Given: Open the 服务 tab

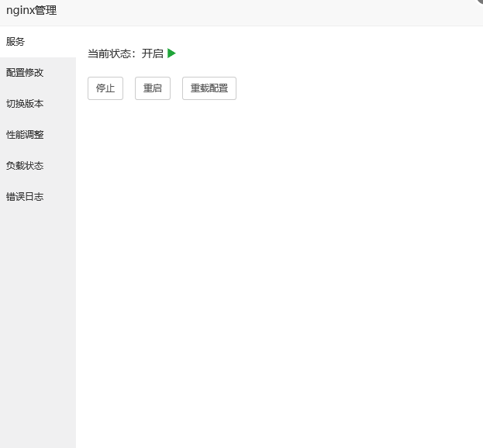Looking at the screenshot, I should tap(38, 42).
